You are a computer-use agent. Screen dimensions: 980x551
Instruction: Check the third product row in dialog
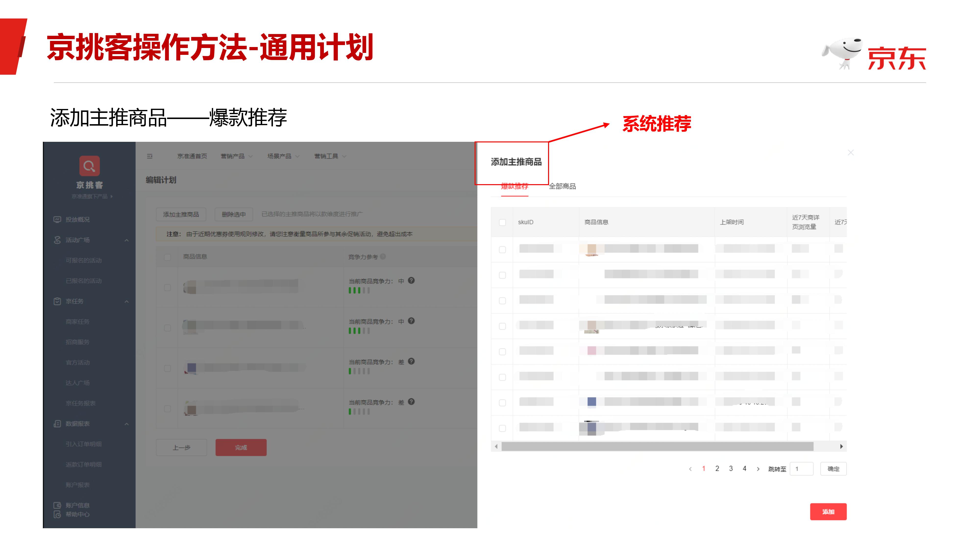[x=502, y=300]
